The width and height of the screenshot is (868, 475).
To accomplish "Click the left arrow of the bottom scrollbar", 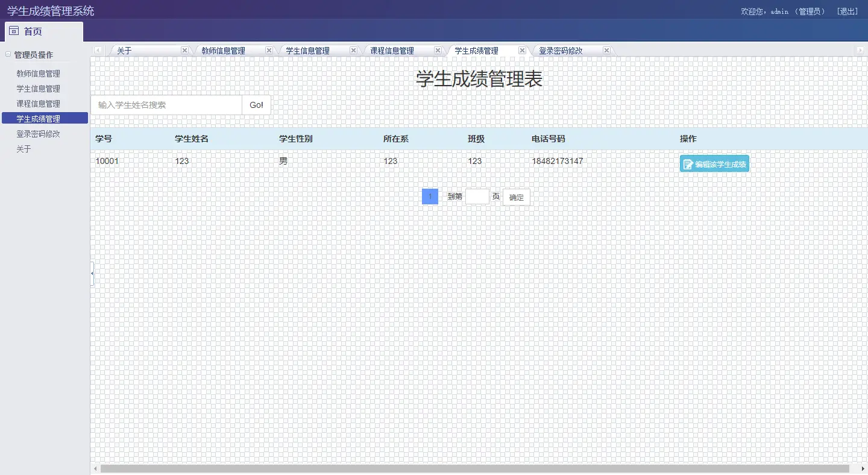I will pyautogui.click(x=95, y=468).
